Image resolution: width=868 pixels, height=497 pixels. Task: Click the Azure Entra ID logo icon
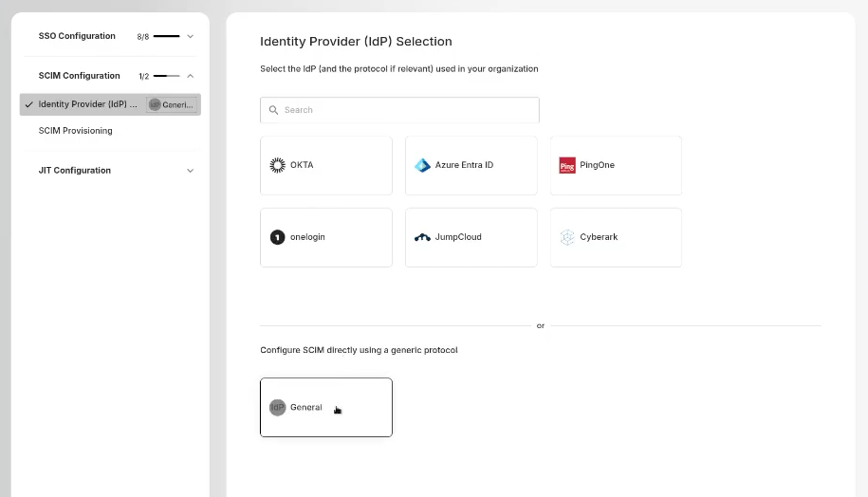click(x=422, y=165)
